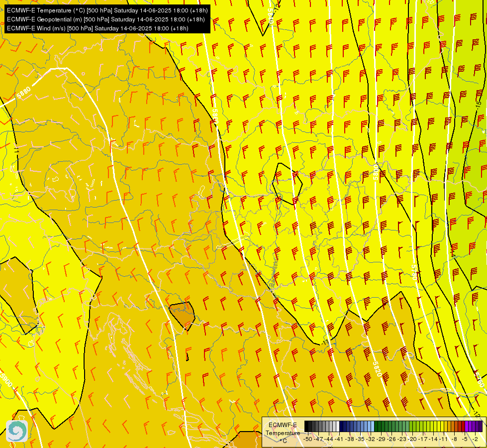Click the -38 legend tick label
The image size is (487, 448).
click(x=349, y=439)
